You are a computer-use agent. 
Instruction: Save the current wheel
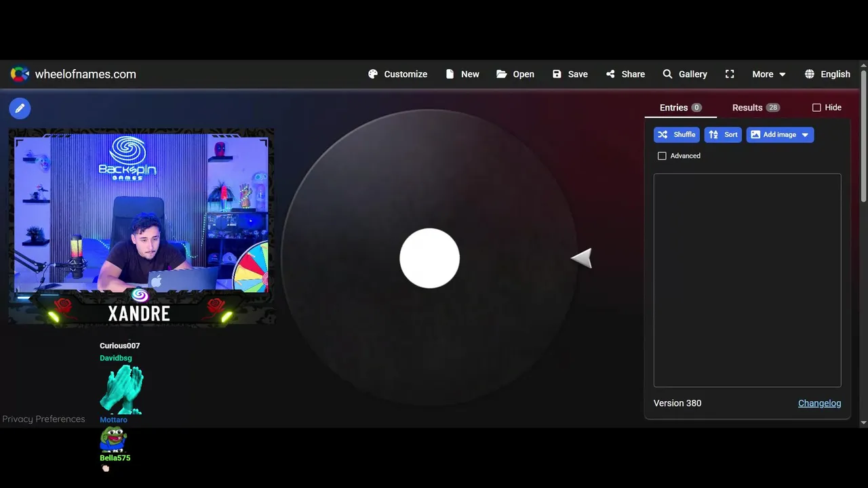(x=570, y=75)
